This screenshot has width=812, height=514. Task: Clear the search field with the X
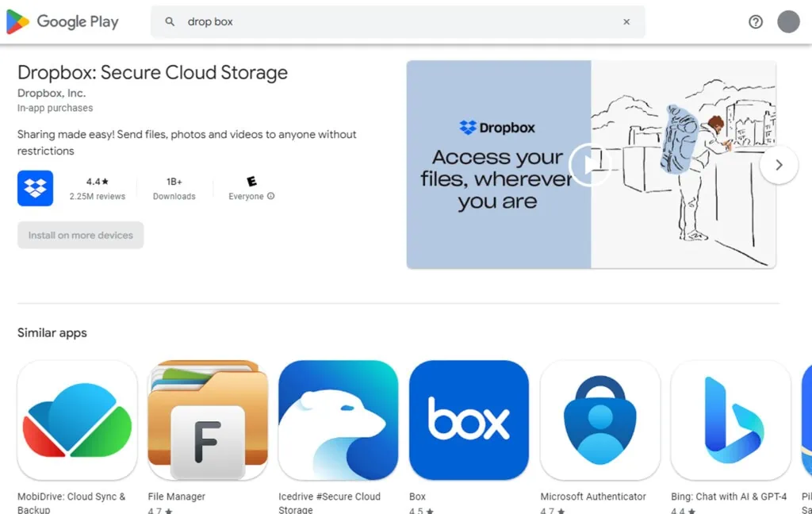tap(626, 21)
